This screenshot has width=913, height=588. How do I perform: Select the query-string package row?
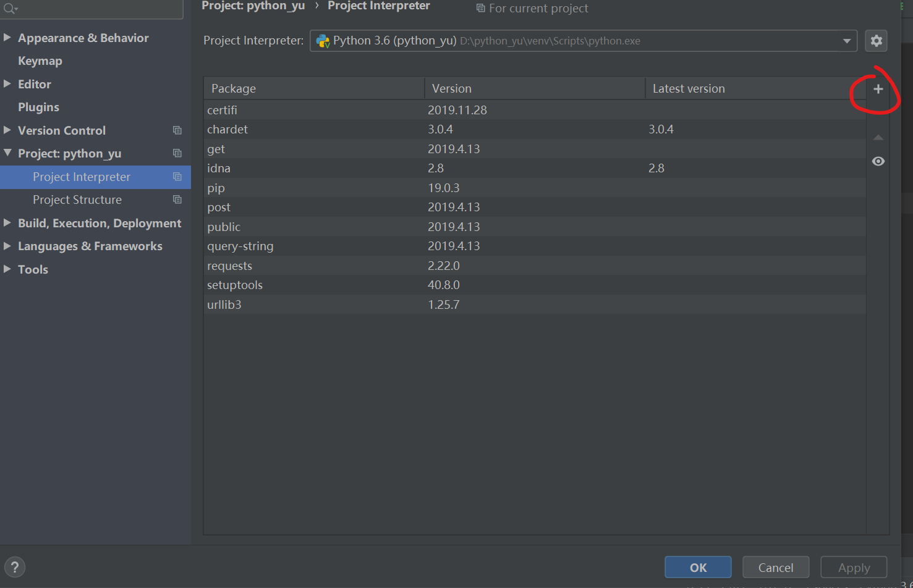point(535,246)
